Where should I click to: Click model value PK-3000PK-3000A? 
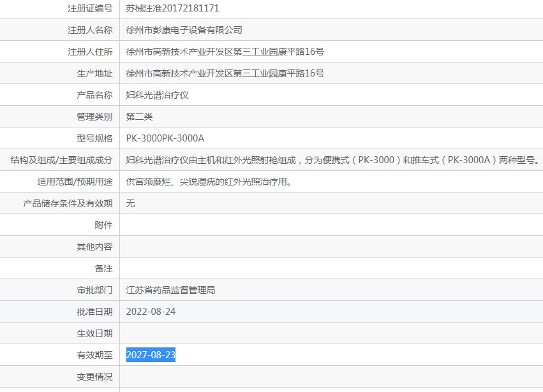(x=165, y=138)
